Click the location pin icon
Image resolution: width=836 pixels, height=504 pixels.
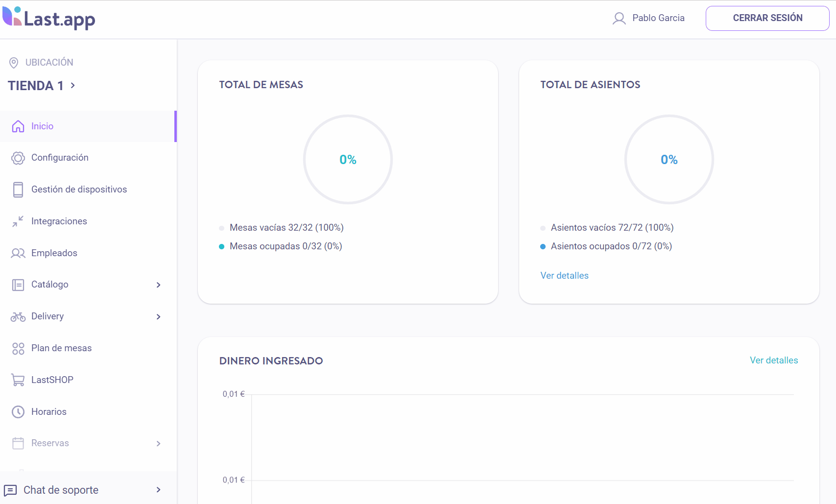[x=14, y=63]
